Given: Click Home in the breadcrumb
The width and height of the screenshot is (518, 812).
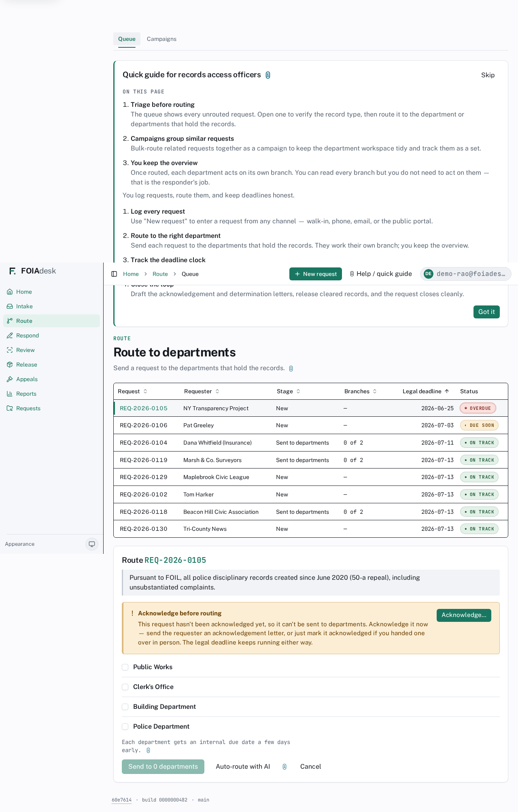Looking at the screenshot, I should point(131,274).
